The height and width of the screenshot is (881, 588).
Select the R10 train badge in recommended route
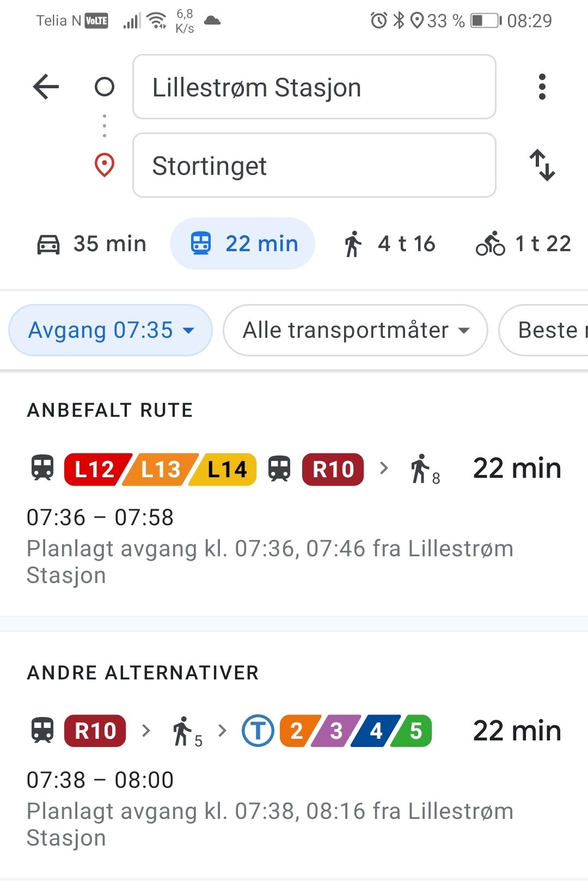333,469
